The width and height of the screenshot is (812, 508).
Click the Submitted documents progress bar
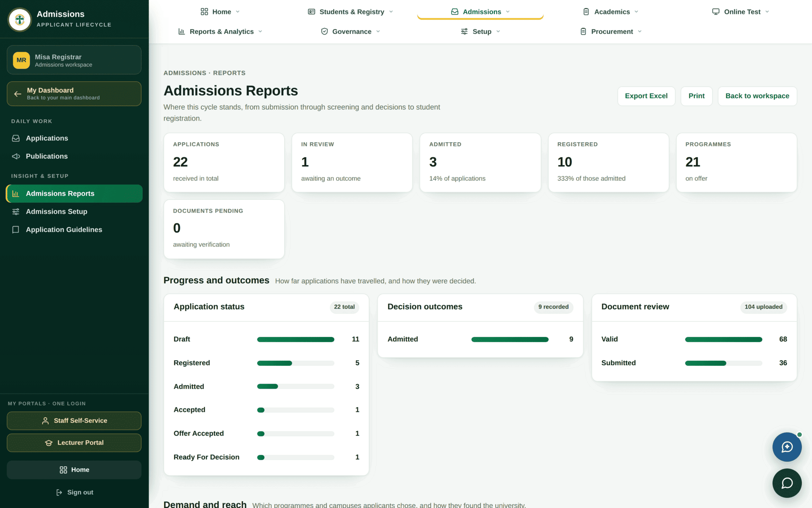tap(724, 363)
